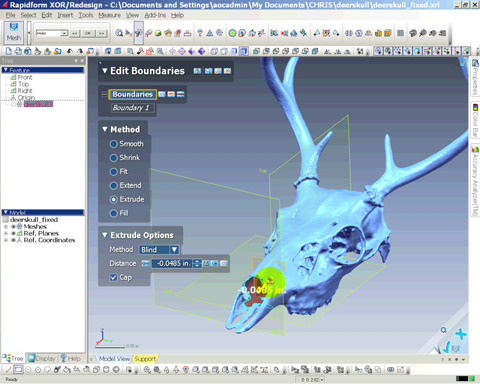Select the Fill method radio button
The height and width of the screenshot is (384, 480).
114,213
